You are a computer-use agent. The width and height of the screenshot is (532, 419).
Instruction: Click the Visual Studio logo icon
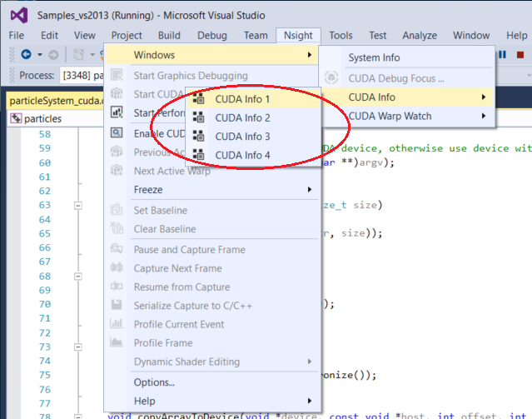(x=19, y=15)
